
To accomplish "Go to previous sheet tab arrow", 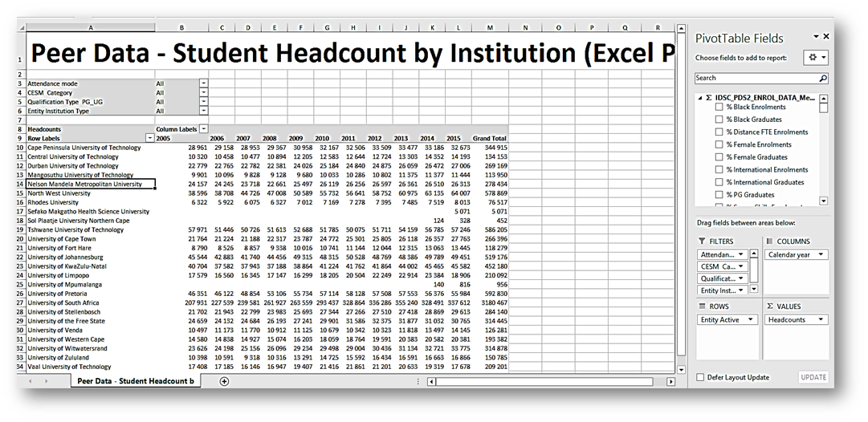I will [x=30, y=382].
